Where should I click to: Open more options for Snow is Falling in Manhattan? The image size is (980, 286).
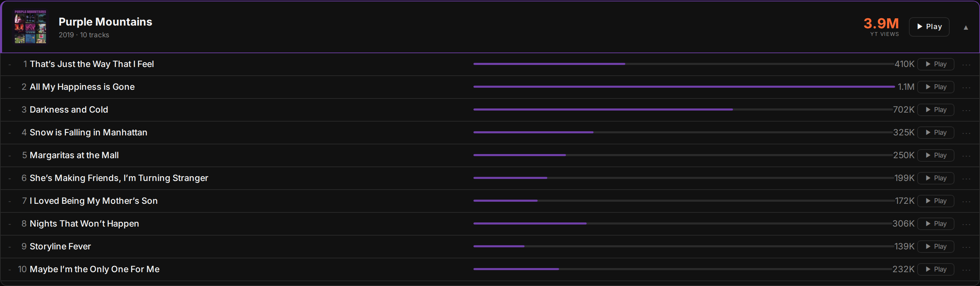[x=966, y=133]
